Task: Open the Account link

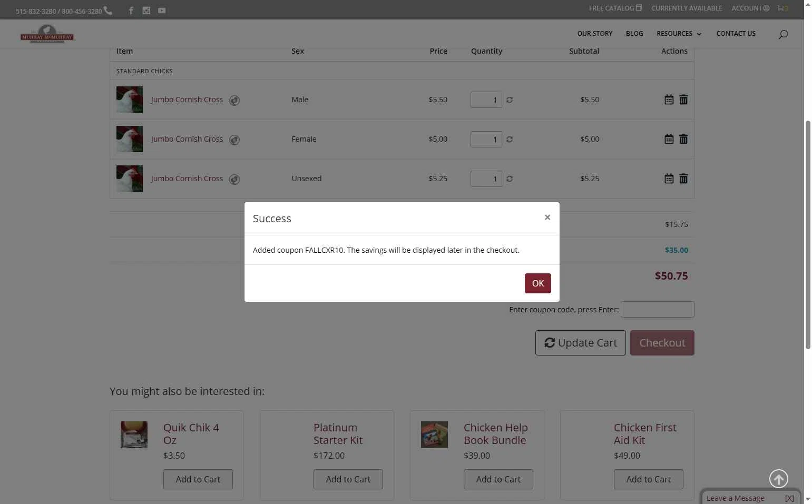Action: coord(750,8)
